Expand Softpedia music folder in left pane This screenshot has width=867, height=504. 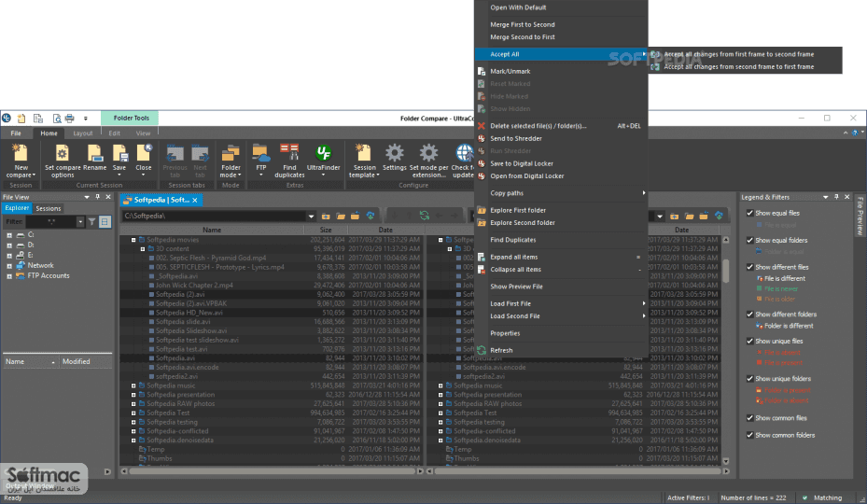[133, 385]
